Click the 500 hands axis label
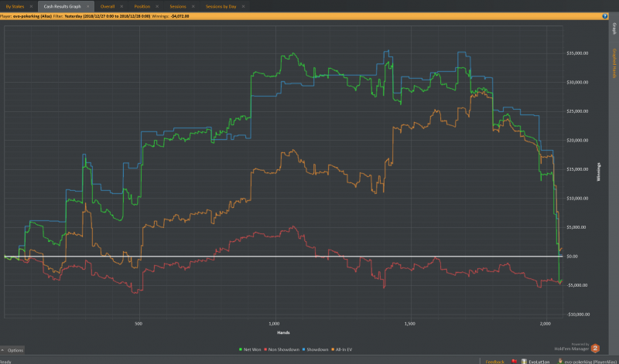The image size is (619, 364). pos(139,324)
